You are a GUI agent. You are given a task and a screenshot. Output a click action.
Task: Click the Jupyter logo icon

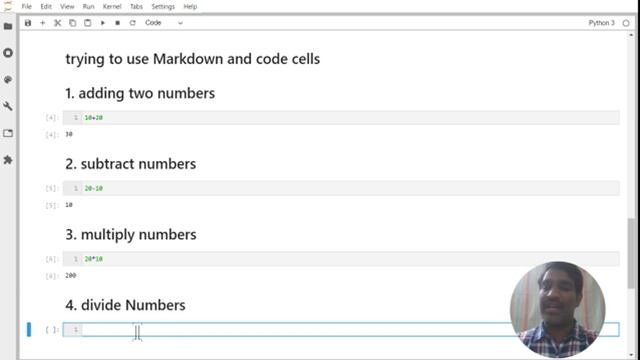coord(8,6)
